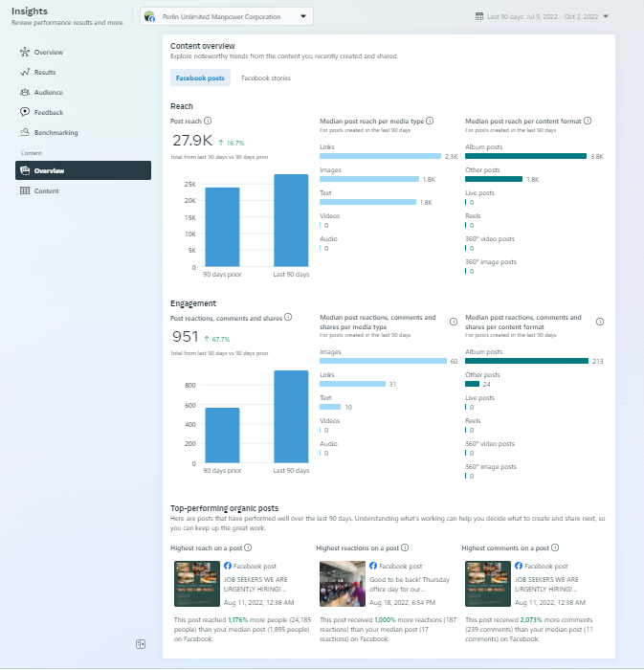Screen dimensions: 644x670
Task: Click the Benchmarking search icon
Action: [x=25, y=132]
